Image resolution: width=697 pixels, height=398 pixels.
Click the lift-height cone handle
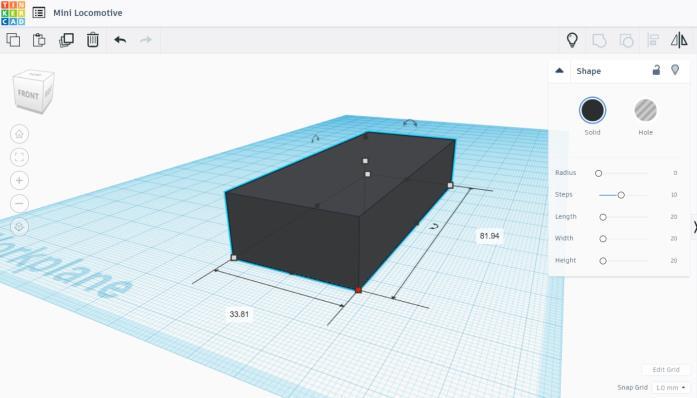(x=365, y=137)
